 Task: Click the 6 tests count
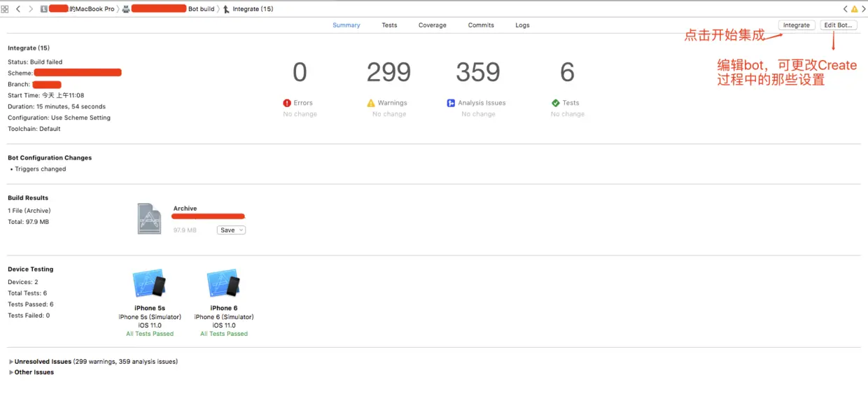568,73
